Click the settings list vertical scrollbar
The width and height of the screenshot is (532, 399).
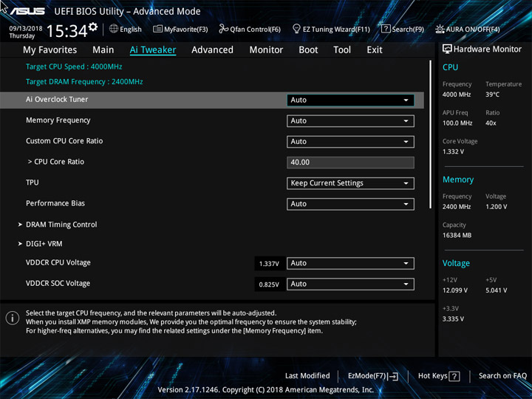(431, 134)
